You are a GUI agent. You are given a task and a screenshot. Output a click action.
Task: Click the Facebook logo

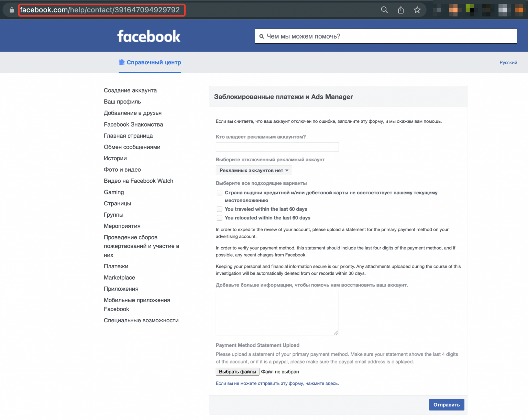click(148, 36)
